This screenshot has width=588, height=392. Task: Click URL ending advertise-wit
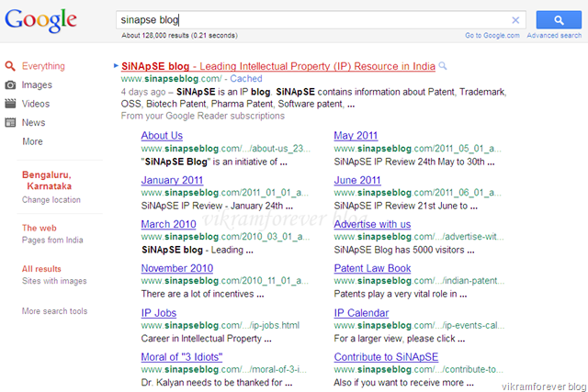(419, 237)
